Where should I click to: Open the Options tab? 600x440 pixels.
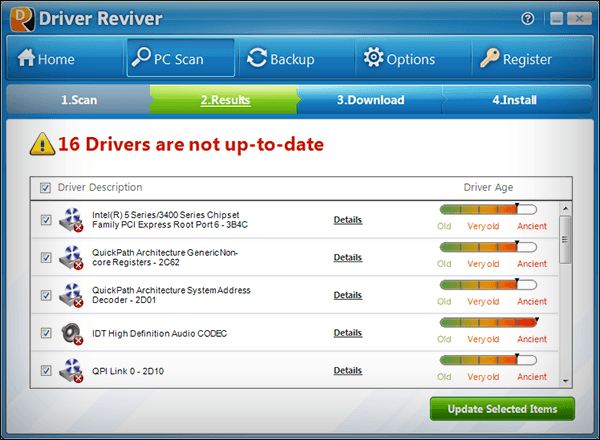399,59
